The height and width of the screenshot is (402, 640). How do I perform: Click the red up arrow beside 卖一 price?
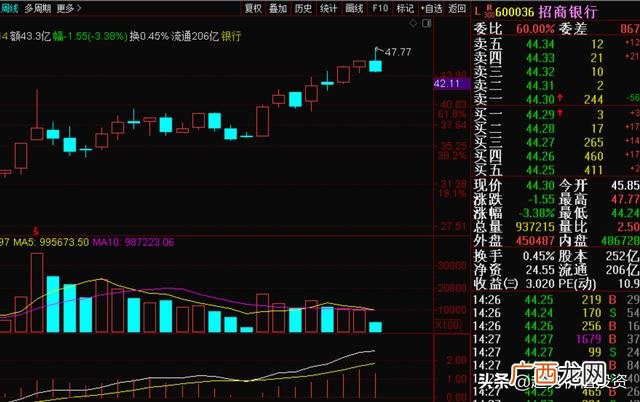[560, 97]
